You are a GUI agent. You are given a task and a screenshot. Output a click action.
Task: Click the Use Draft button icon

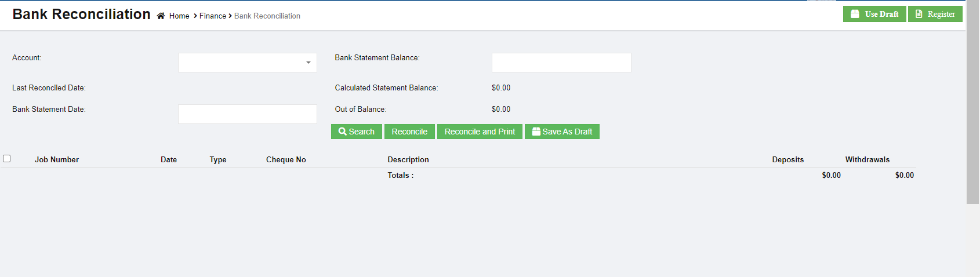855,14
